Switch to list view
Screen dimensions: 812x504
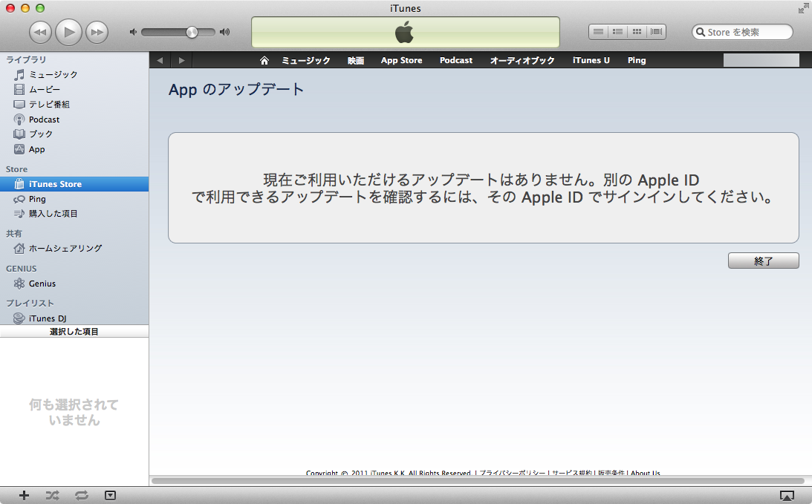(x=598, y=32)
